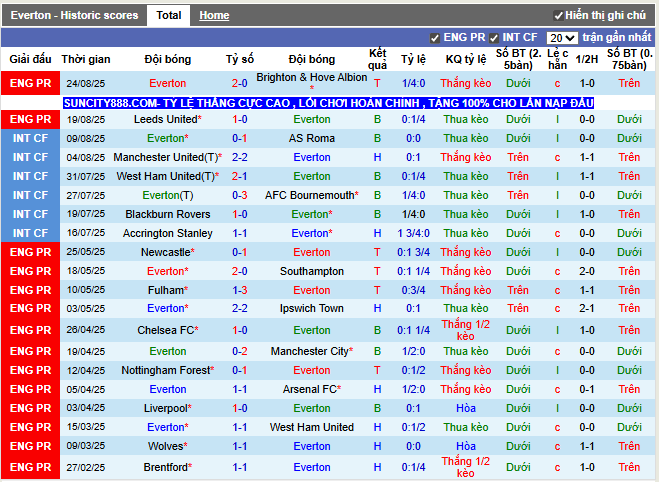Uncheck the ENG PR league filter
This screenshot has width=659, height=482.
click(435, 38)
